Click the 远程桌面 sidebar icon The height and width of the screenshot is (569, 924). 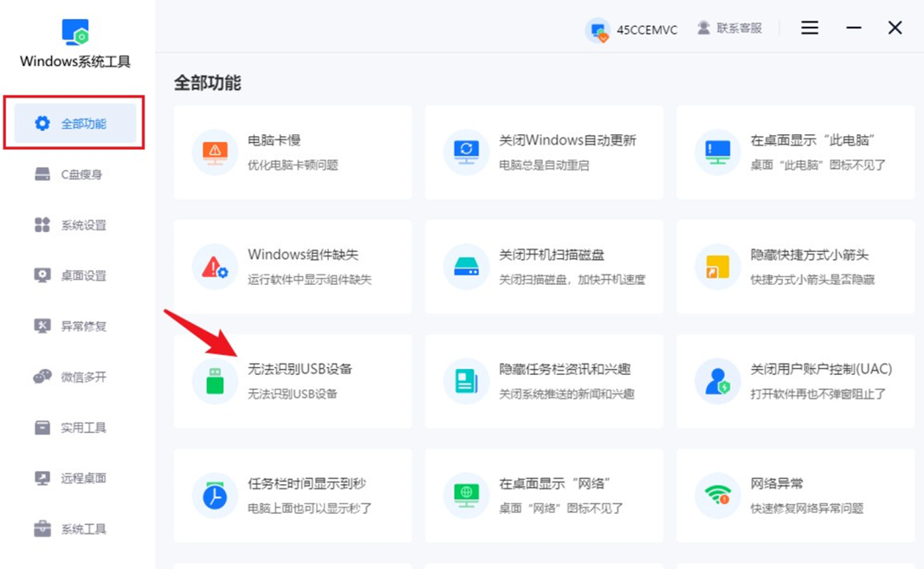(42, 478)
